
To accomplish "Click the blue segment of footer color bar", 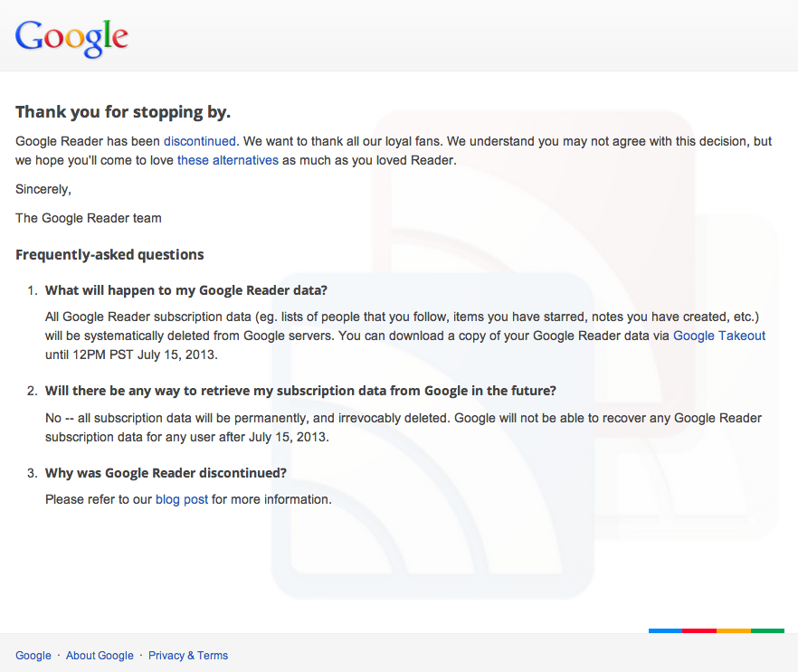I will (665, 630).
